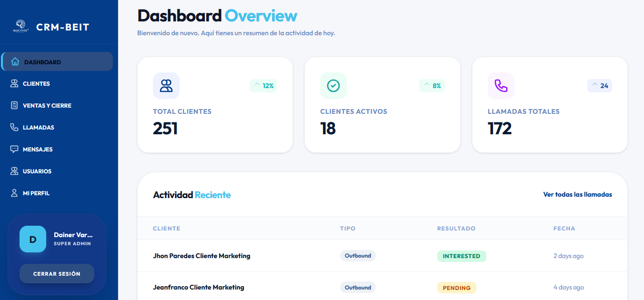Click the Mi Perfil person icon
The image size is (644, 300).
14,193
